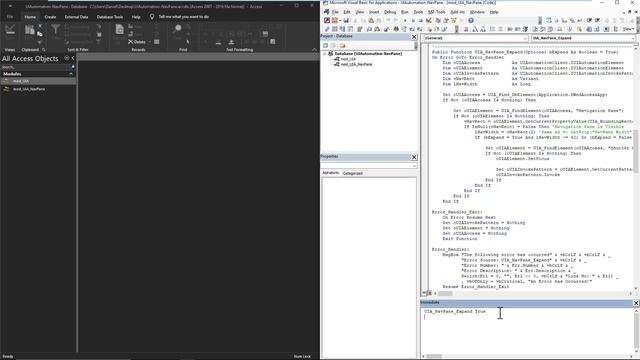
Task: Click the Access View icon in ribbon
Action: tap(10, 30)
